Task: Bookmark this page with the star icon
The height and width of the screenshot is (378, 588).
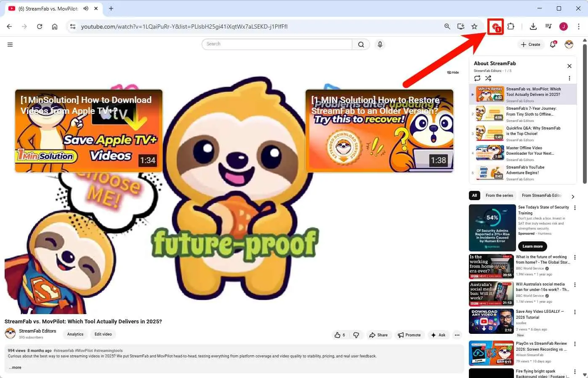Action: pyautogui.click(x=474, y=26)
